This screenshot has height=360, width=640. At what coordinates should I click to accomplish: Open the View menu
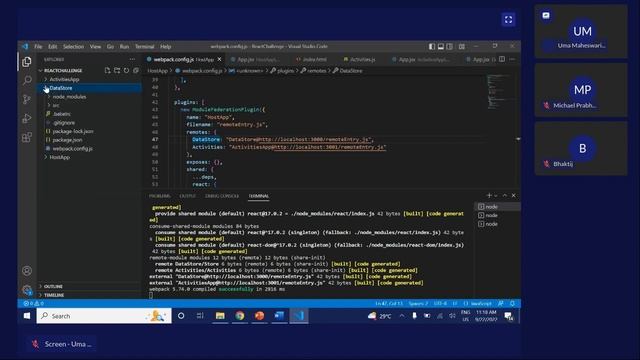click(96, 47)
